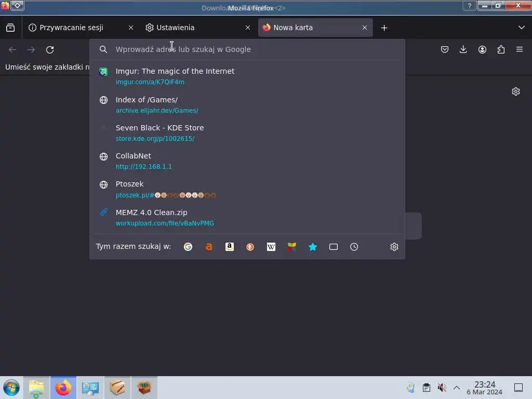This screenshot has width=532, height=399.
Task: Search in bookmarks with star icon
Action: pos(313,247)
